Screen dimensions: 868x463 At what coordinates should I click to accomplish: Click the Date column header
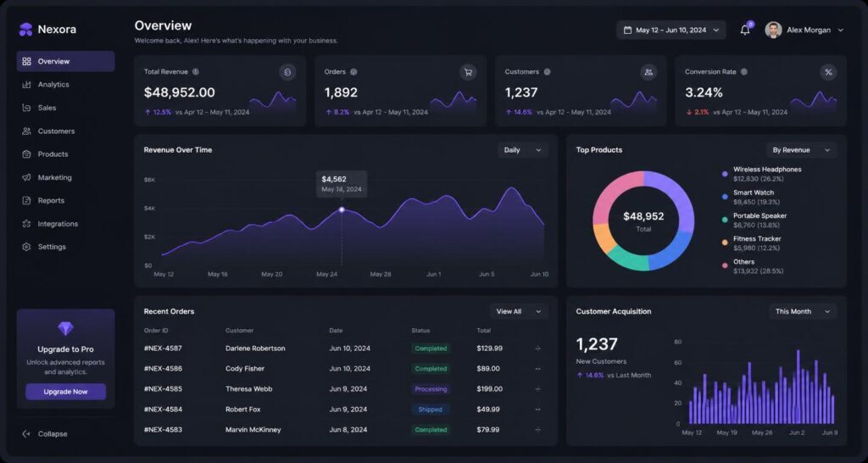[x=336, y=331]
